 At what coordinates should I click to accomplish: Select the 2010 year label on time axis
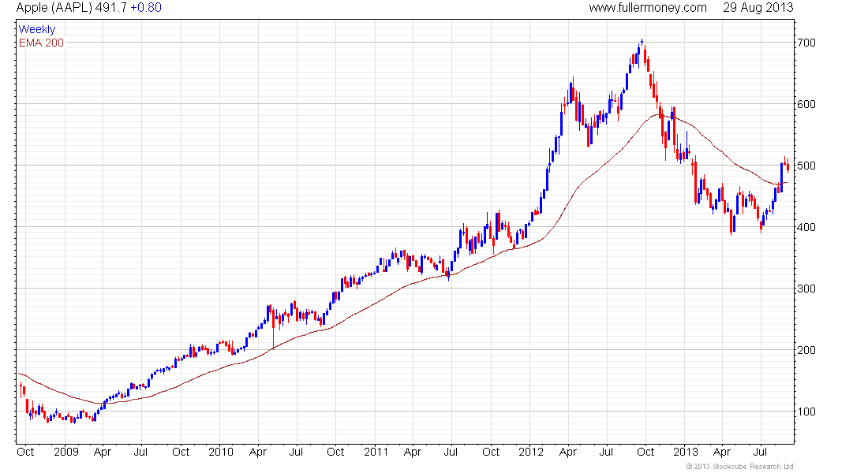click(x=221, y=452)
